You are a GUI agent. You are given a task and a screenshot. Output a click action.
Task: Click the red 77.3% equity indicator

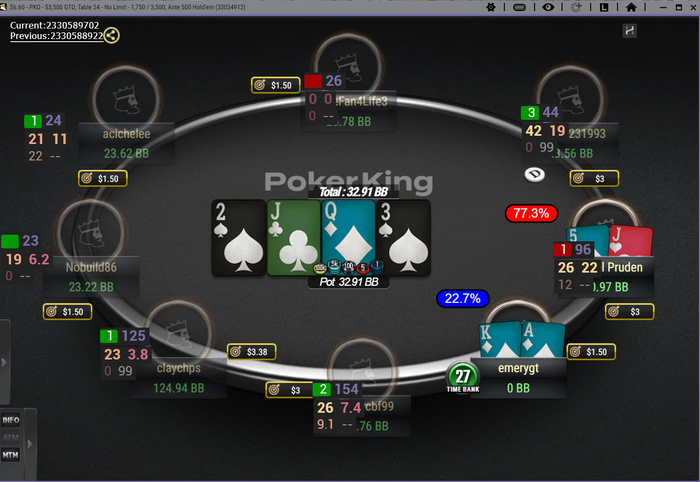pyautogui.click(x=531, y=213)
